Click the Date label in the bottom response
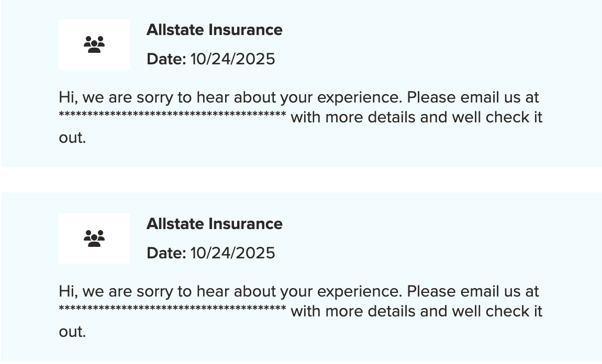602x364 pixels. point(166,253)
